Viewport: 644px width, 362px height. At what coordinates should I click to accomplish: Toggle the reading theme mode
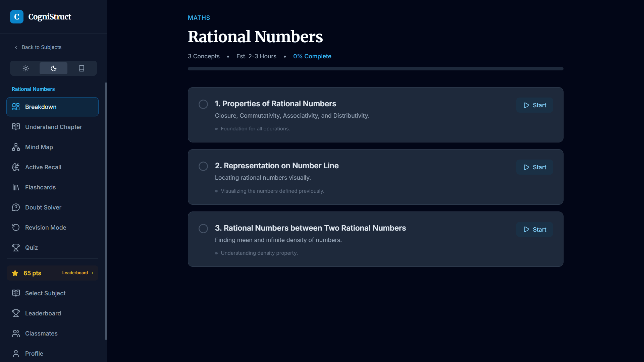pyautogui.click(x=81, y=68)
